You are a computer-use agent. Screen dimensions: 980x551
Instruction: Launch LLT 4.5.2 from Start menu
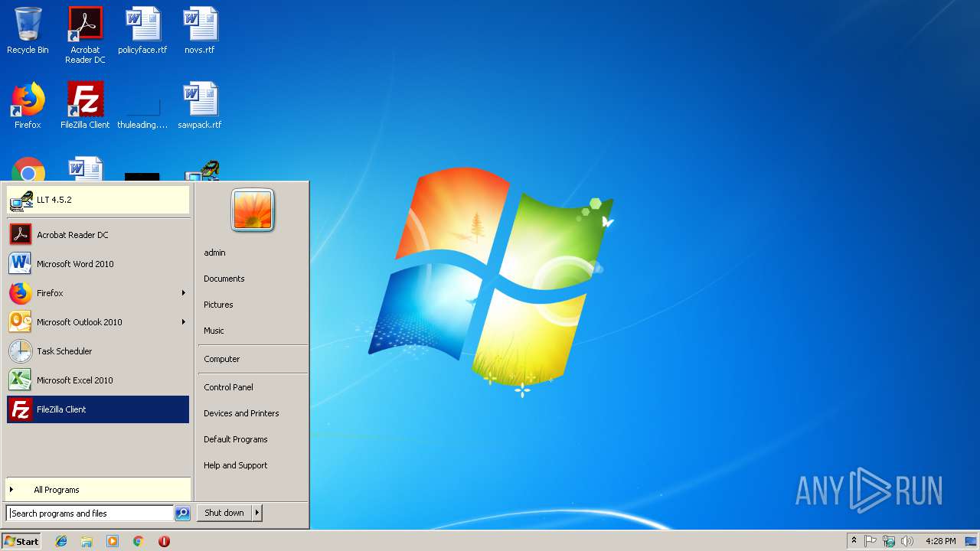(x=98, y=200)
